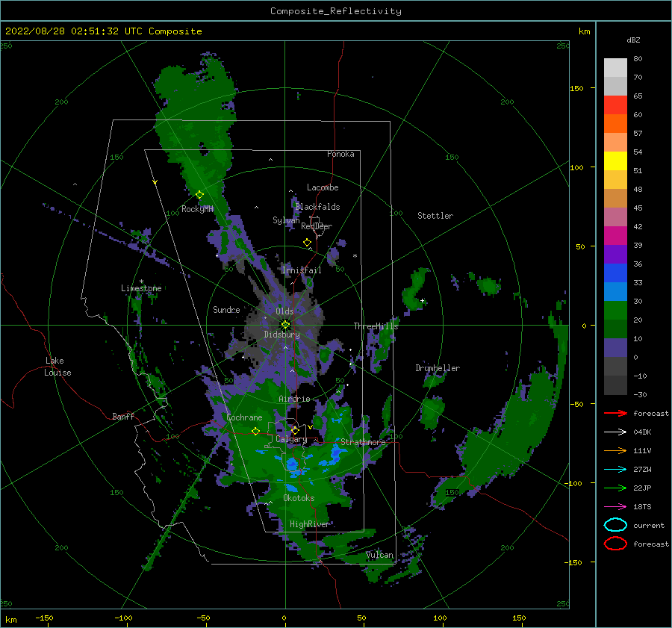Click the dBZ legend heading

(633, 40)
